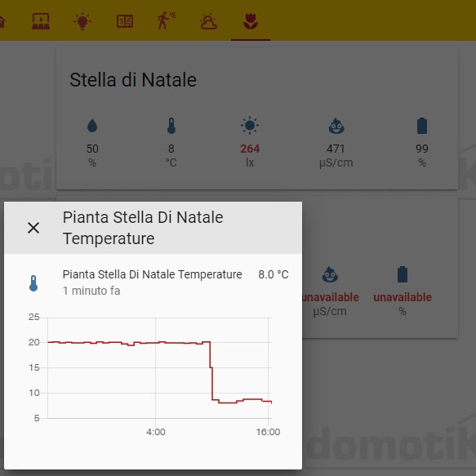Image resolution: width=476 pixels, height=476 pixels.
Task: Select the plants flower tab
Action: coord(251,21)
